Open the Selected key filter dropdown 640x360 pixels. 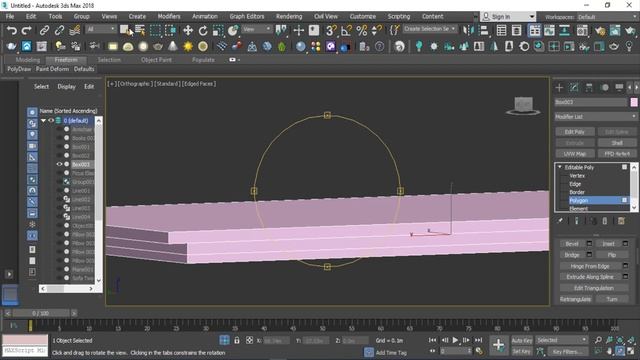click(562, 340)
